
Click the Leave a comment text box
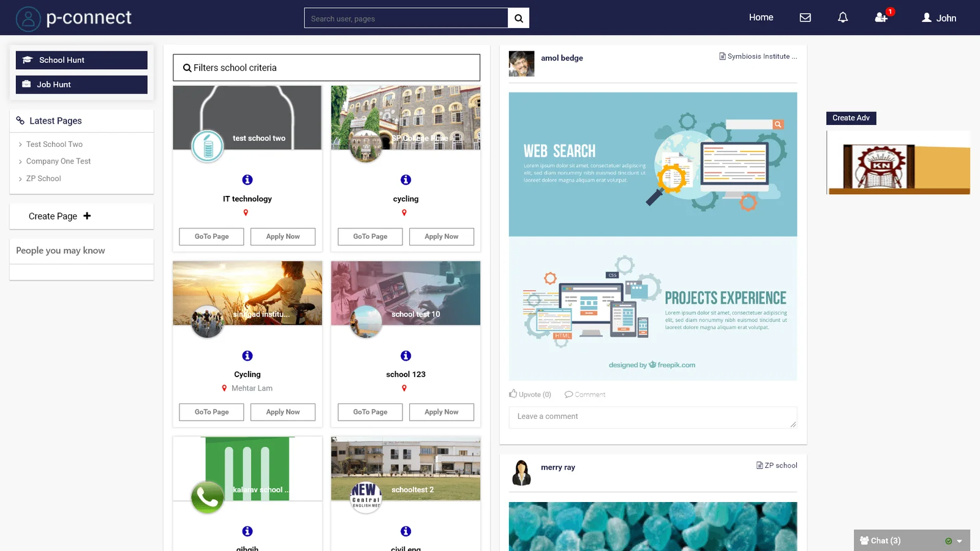pyautogui.click(x=653, y=417)
